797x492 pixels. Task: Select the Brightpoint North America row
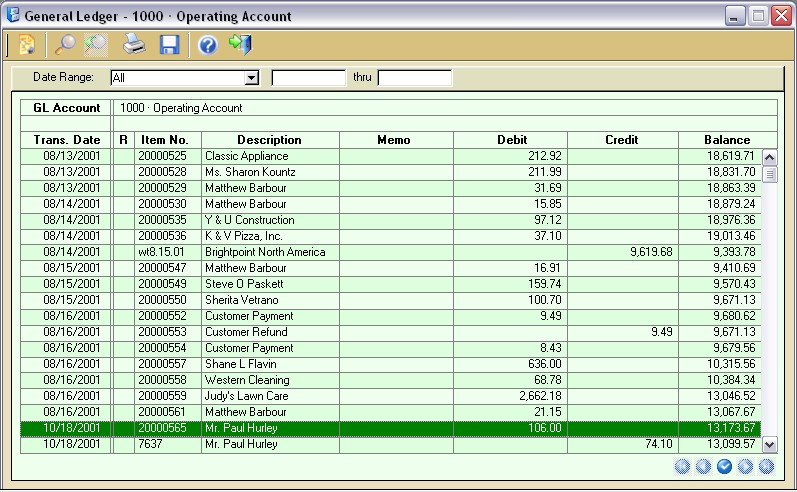pos(390,252)
